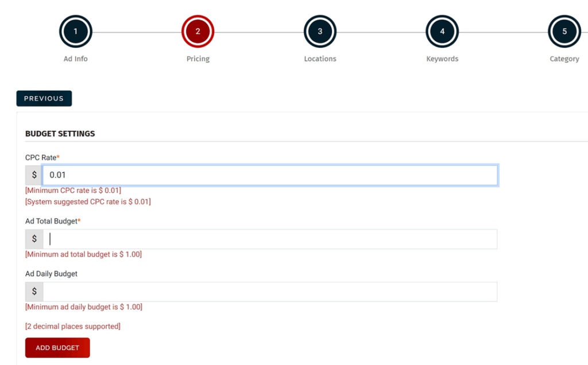The height and width of the screenshot is (365, 588).
Task: Switch to the Locations step label
Action: point(320,59)
